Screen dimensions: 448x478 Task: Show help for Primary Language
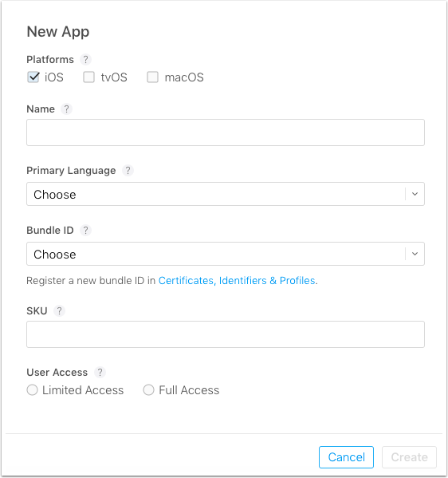click(128, 171)
